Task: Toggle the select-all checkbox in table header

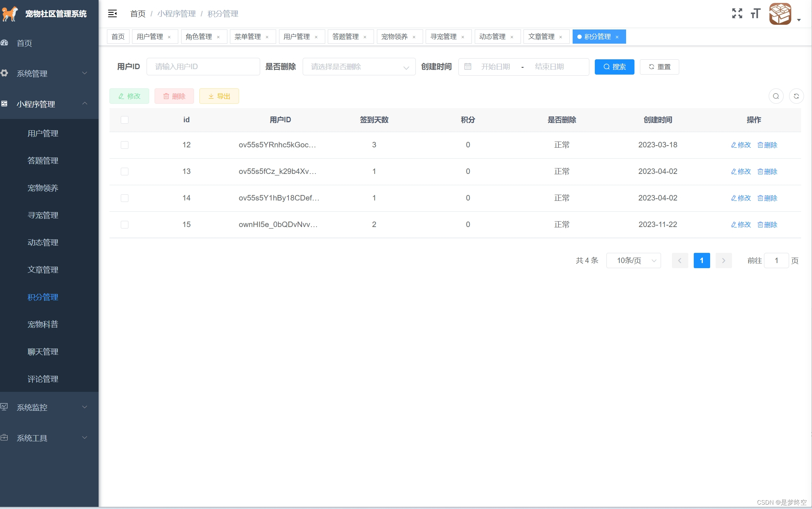Action: click(124, 120)
